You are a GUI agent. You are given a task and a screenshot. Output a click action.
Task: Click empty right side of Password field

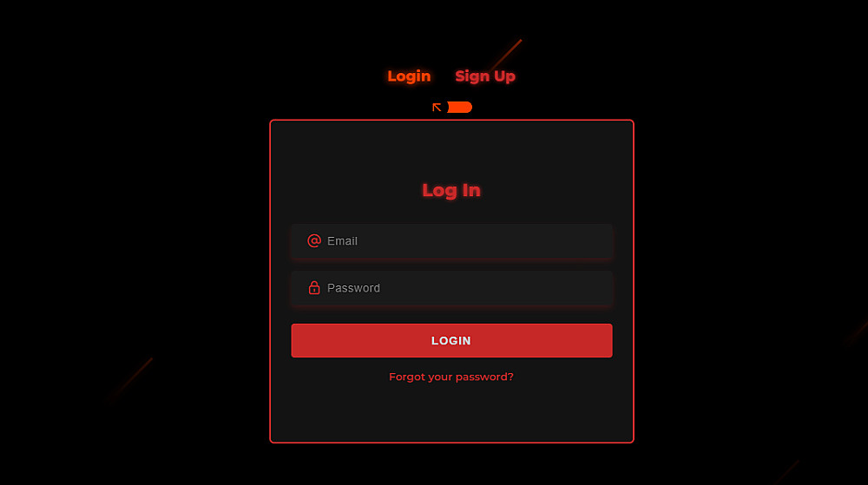coord(526,288)
